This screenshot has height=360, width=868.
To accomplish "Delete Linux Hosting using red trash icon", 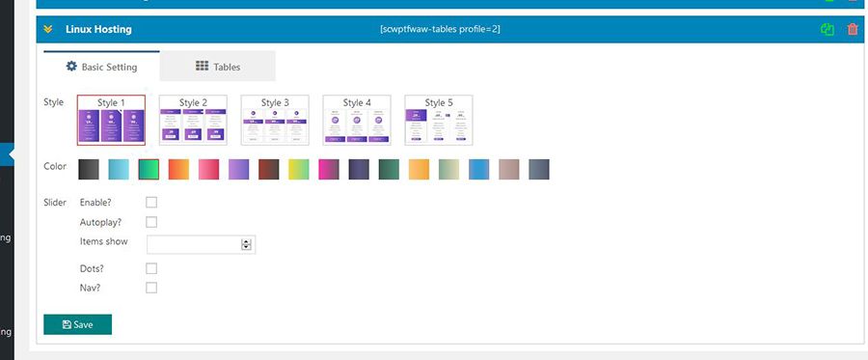I will (853, 29).
